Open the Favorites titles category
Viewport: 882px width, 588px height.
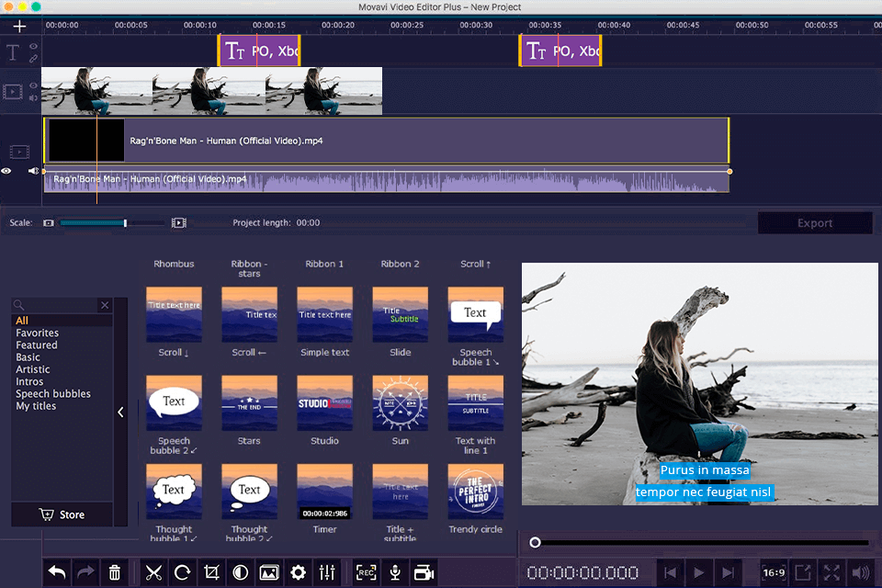click(x=37, y=333)
